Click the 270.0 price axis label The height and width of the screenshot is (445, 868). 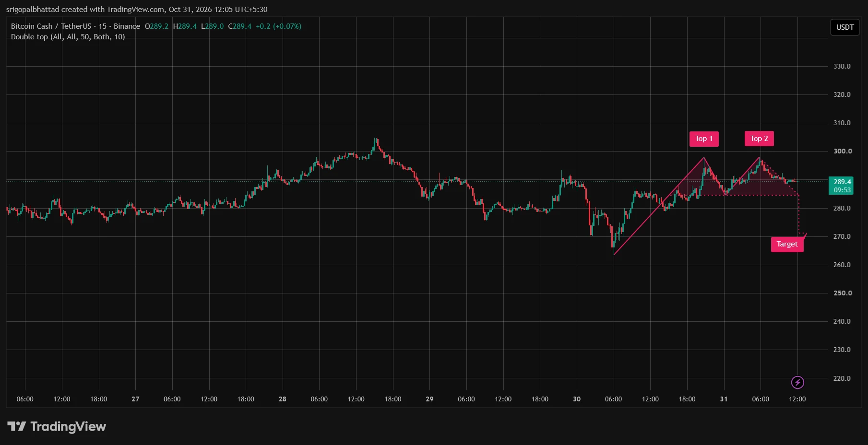click(842, 236)
